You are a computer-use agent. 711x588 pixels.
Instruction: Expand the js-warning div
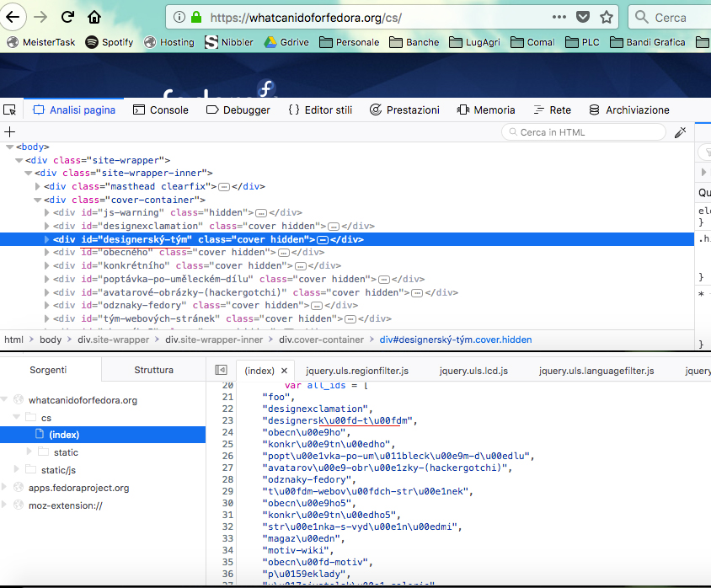click(46, 212)
